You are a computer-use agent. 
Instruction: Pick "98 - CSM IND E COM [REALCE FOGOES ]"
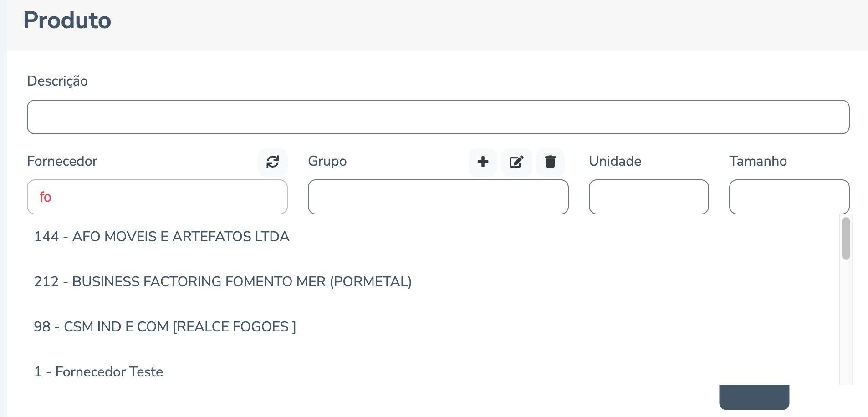[x=165, y=327]
